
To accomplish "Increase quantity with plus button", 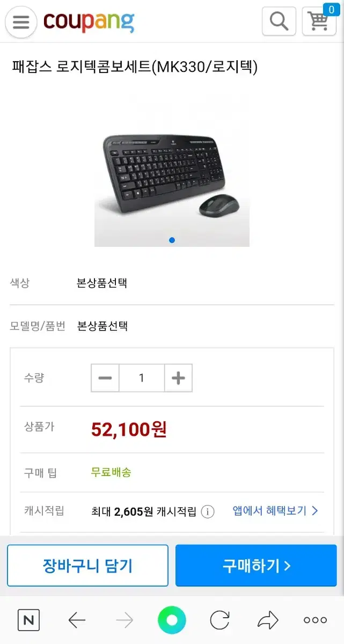I will 178,378.
